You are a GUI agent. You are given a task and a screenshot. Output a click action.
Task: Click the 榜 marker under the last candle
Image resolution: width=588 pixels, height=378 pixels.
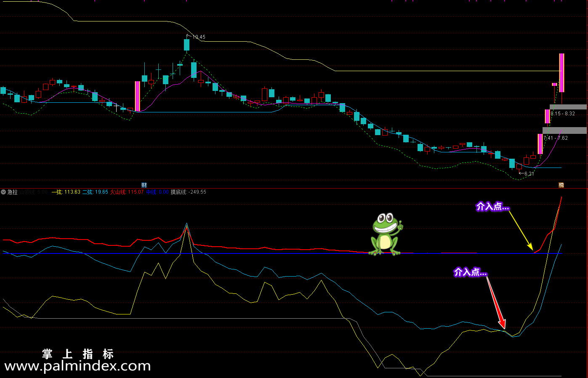pos(561,185)
